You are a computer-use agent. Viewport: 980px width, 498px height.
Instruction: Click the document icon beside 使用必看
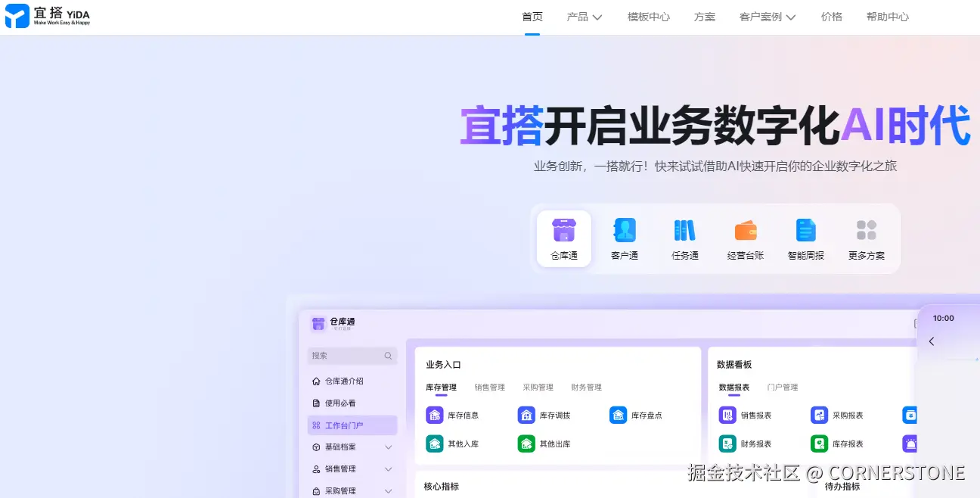pos(316,403)
